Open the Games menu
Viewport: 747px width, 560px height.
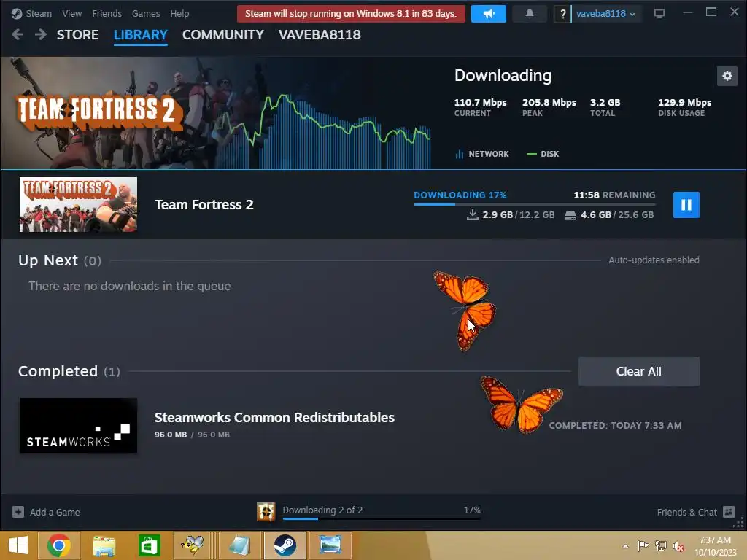pos(146,13)
